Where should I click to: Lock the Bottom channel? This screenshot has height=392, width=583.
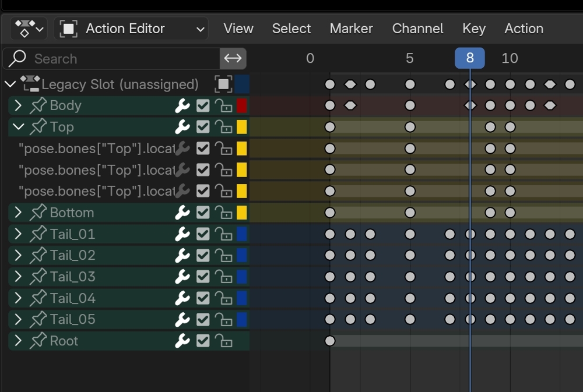tap(223, 213)
